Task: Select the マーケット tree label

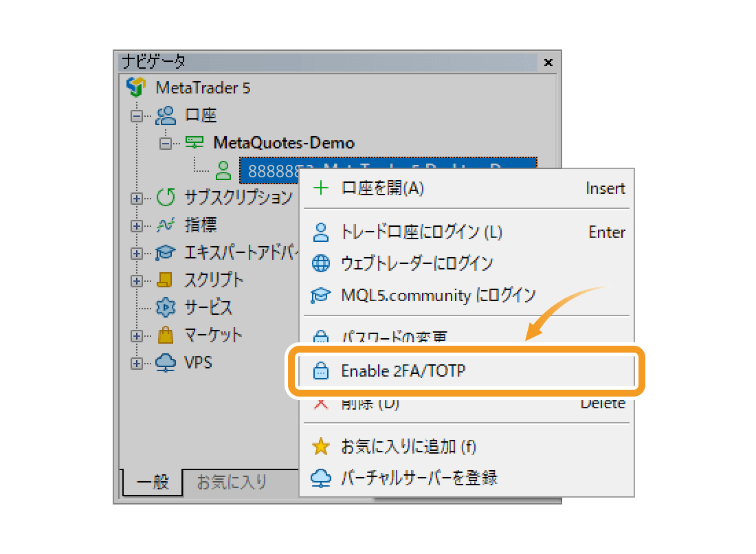Action: pos(213,335)
